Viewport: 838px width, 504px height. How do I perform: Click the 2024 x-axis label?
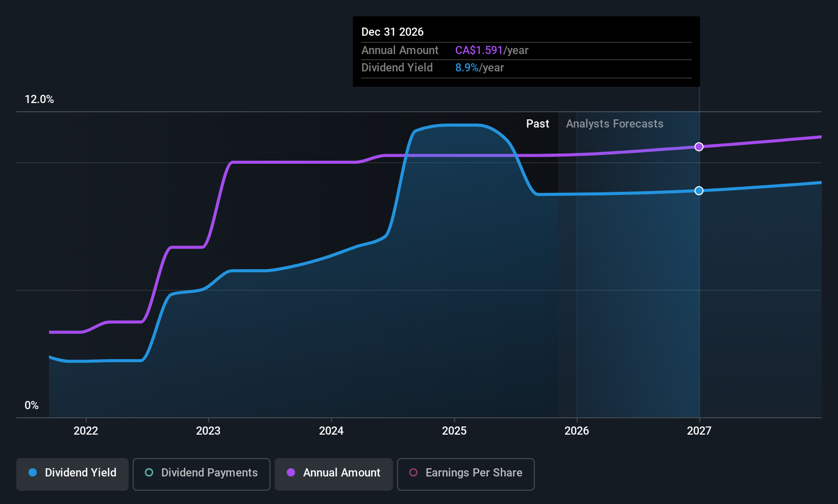point(331,431)
